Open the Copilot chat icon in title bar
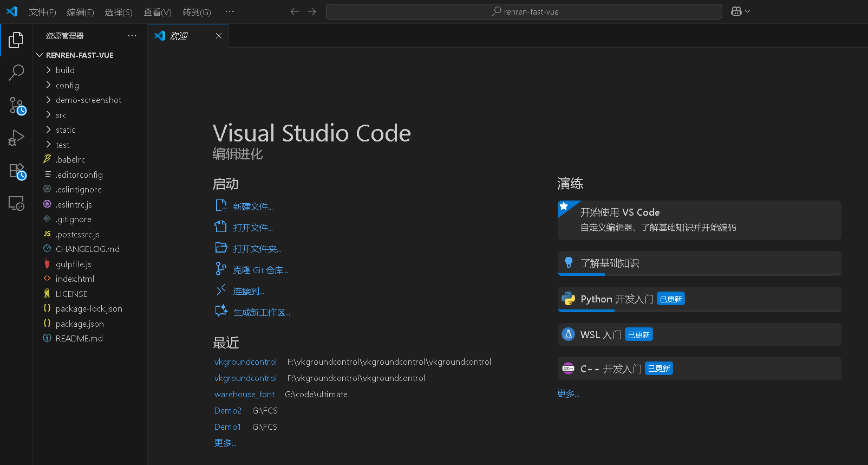The height and width of the screenshot is (465, 868). click(x=736, y=11)
